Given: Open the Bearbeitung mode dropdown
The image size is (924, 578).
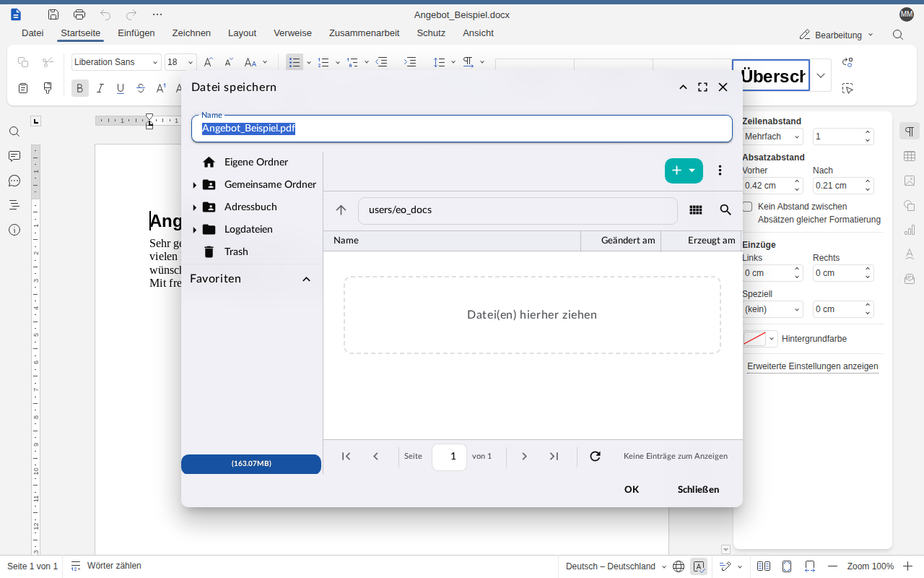Looking at the screenshot, I should pyautogui.click(x=837, y=35).
